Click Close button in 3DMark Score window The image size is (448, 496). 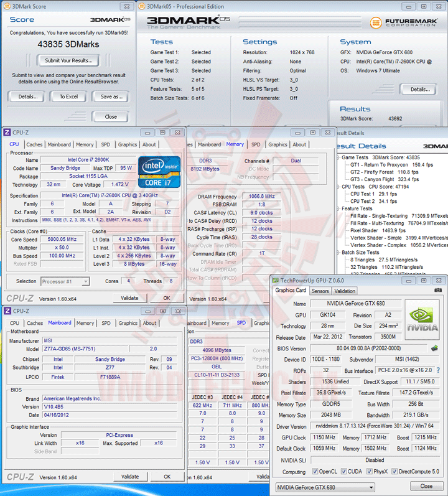point(111,116)
